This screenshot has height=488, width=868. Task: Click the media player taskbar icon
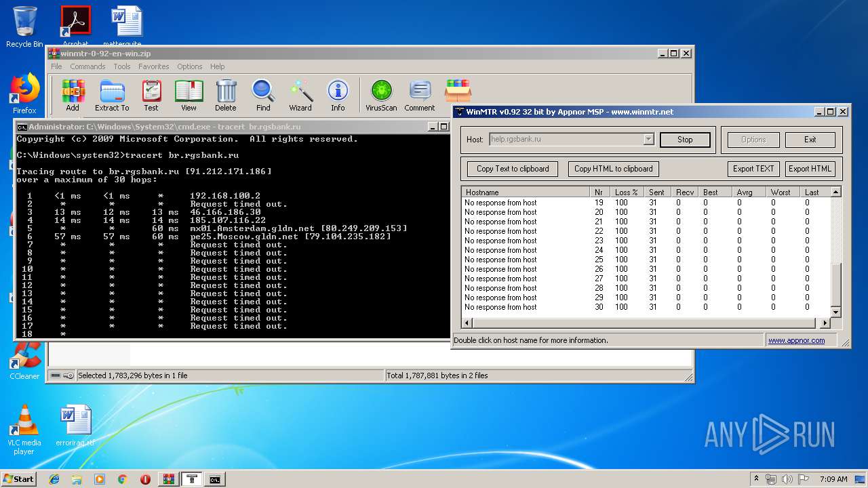pyautogui.click(x=100, y=479)
